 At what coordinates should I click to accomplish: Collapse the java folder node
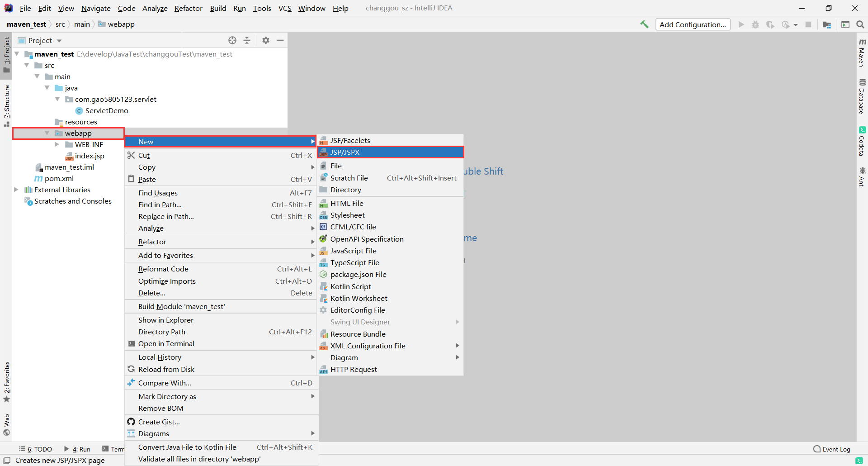pyautogui.click(x=47, y=88)
